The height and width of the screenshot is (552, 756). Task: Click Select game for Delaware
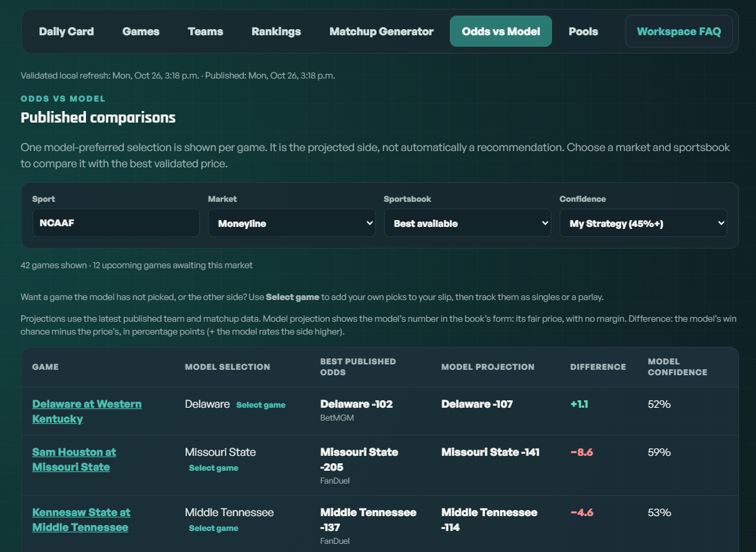pyautogui.click(x=261, y=405)
